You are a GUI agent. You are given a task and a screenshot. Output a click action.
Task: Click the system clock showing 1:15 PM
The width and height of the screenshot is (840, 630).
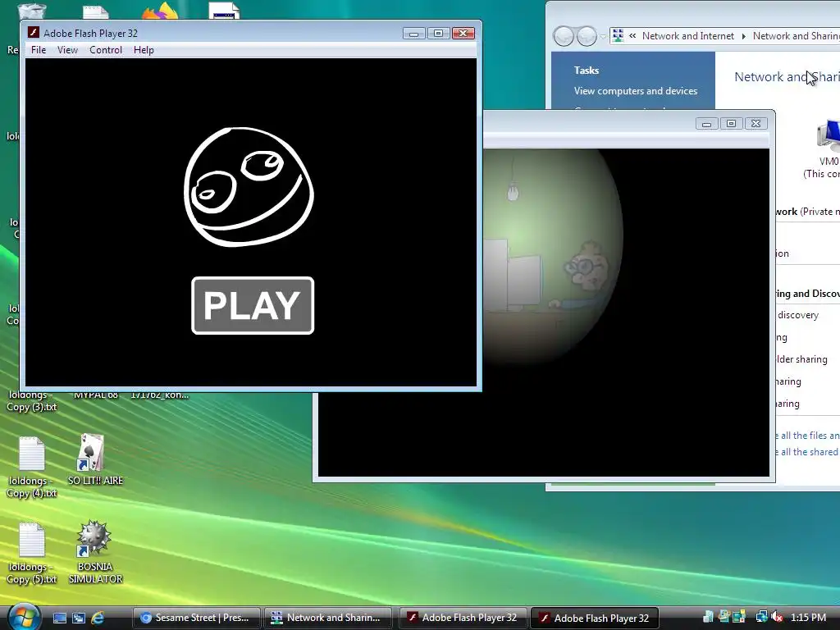pos(808,617)
